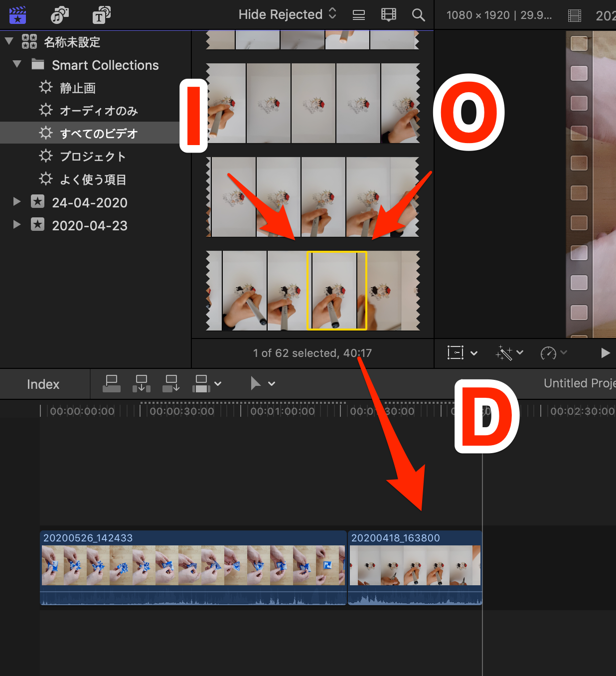Click the timeline ruler at 00:01:00:00
This screenshot has height=676, width=616.
coord(282,411)
